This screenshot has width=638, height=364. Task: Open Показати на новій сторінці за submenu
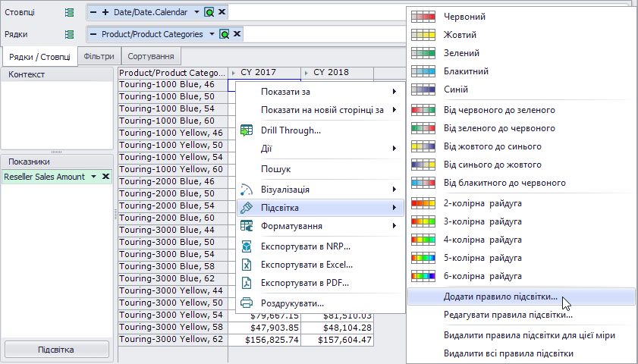(x=321, y=110)
